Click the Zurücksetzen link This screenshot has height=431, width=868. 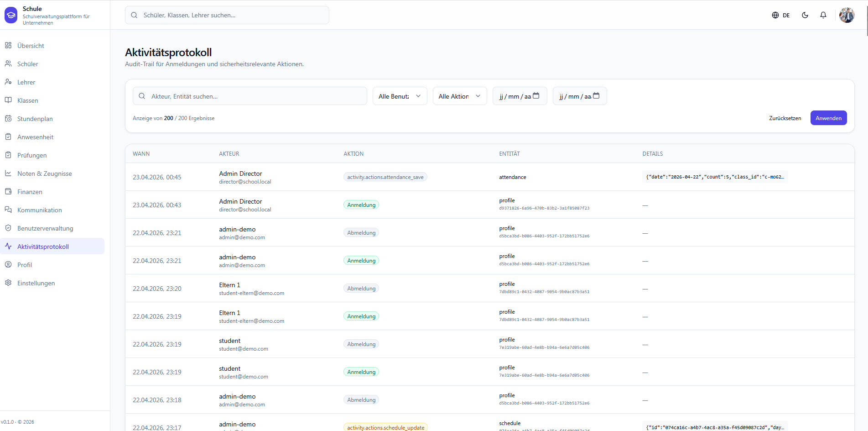pos(785,118)
